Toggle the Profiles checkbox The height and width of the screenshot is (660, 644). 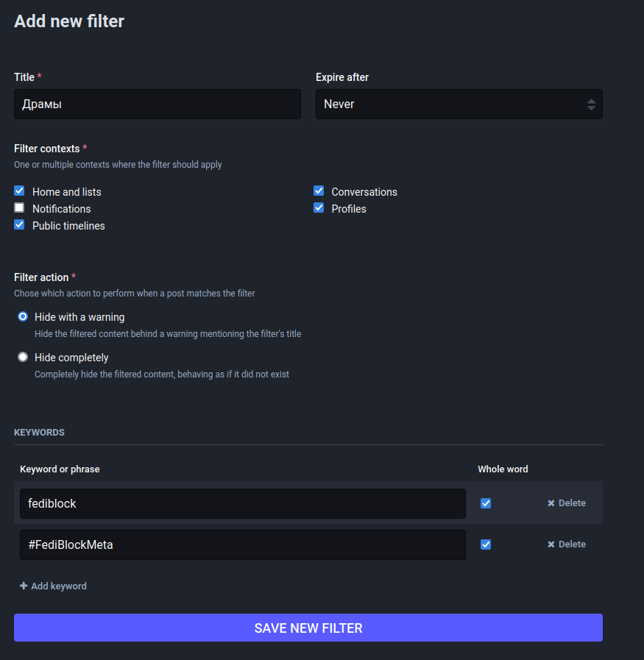pos(319,207)
